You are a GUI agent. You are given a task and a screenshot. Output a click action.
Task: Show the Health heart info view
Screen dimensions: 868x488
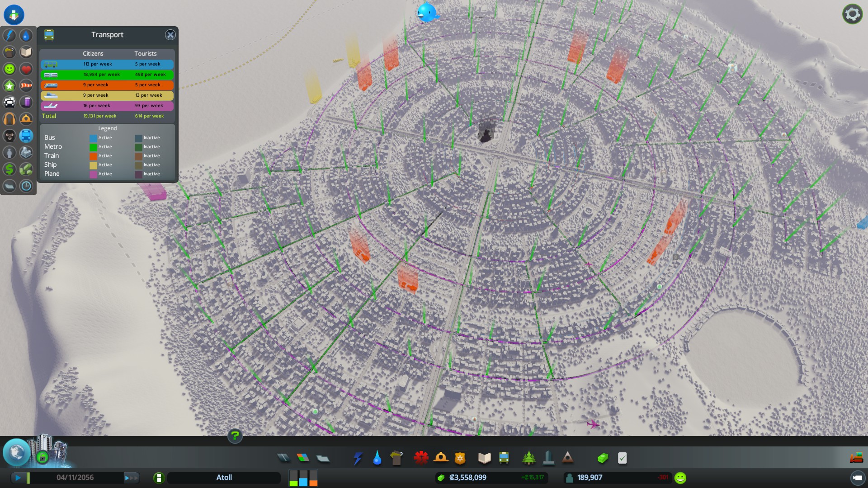pos(26,69)
